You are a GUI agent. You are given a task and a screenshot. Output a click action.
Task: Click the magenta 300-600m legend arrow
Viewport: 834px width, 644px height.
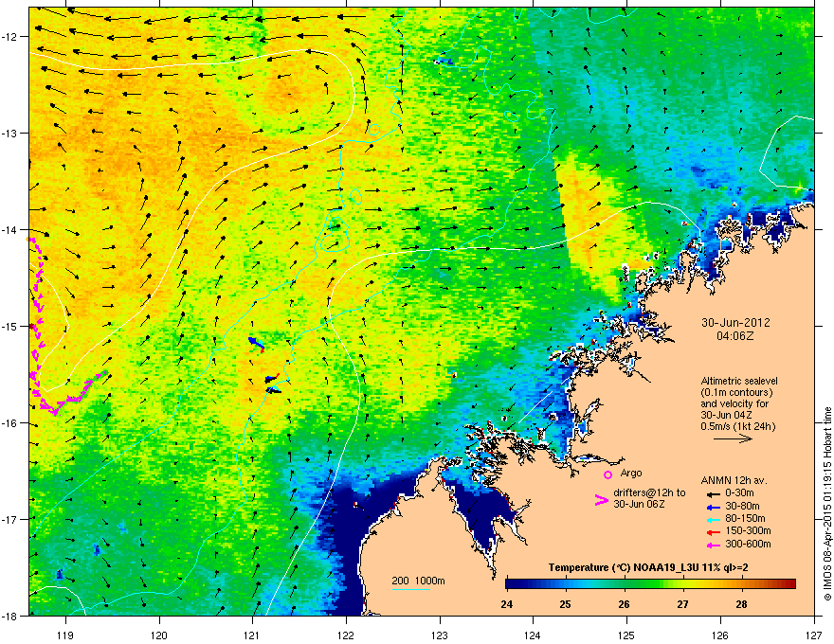click(x=712, y=545)
